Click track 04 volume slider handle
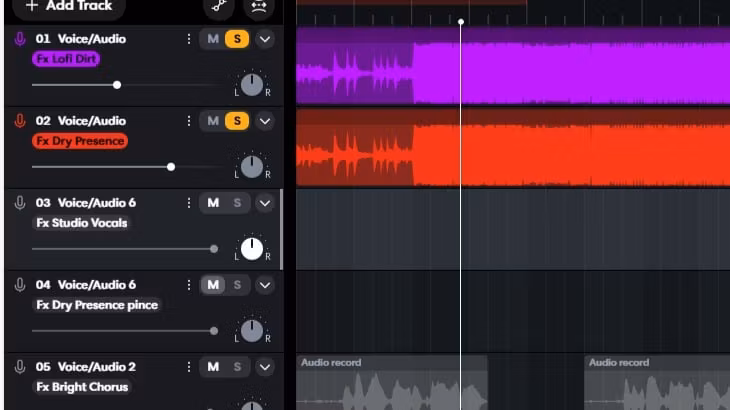The height and width of the screenshot is (410, 730). (x=214, y=330)
